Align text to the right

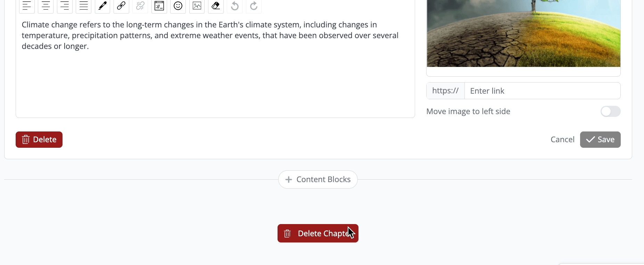65,6
